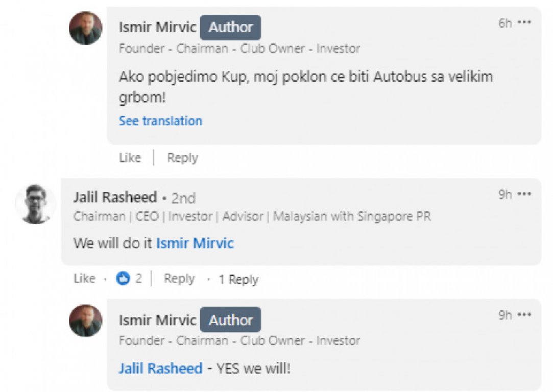Open Jalil Rasheed's name link on his comment
553x392 pixels.
115,198
